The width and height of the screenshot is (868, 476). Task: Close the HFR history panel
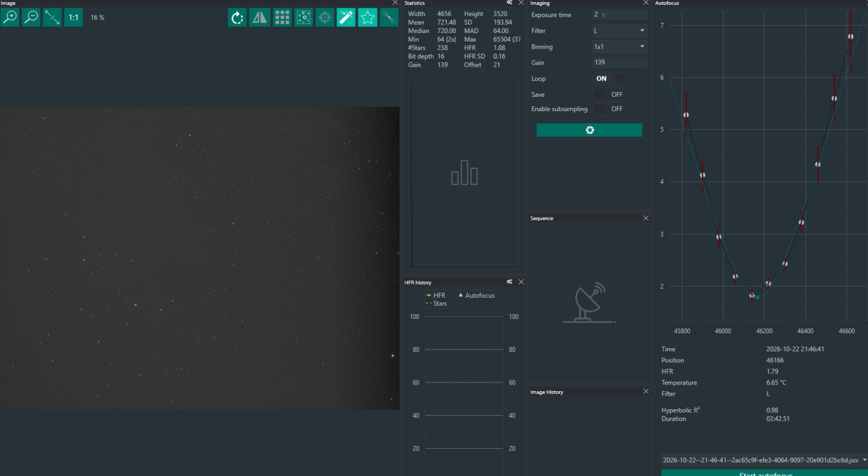coord(521,282)
